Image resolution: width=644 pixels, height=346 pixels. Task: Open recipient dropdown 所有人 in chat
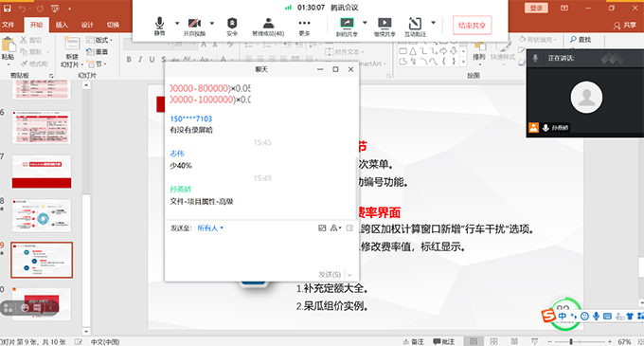[210, 228]
